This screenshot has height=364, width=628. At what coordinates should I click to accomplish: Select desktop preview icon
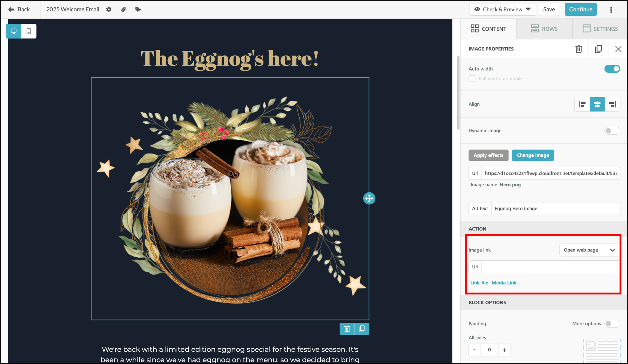pyautogui.click(x=14, y=31)
